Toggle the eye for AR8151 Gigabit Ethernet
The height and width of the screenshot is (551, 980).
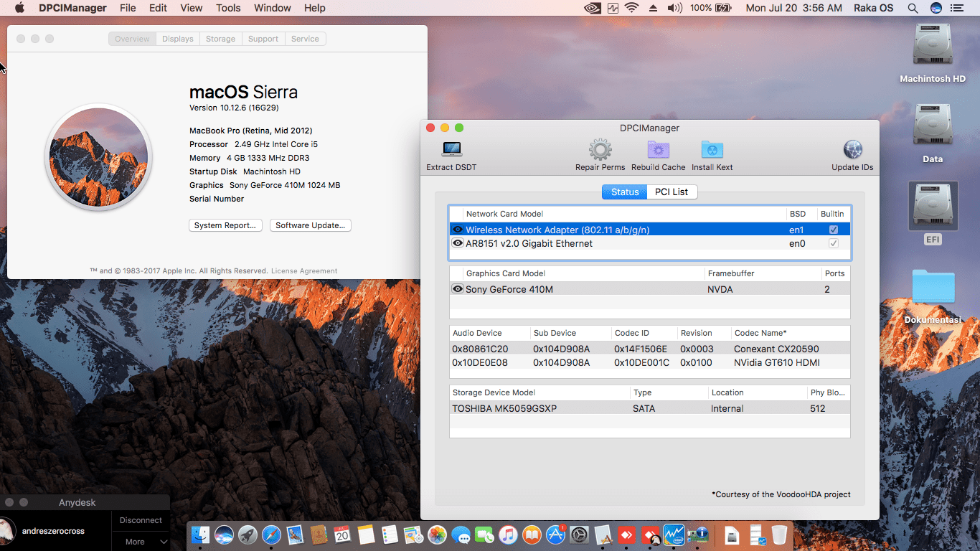tap(458, 243)
